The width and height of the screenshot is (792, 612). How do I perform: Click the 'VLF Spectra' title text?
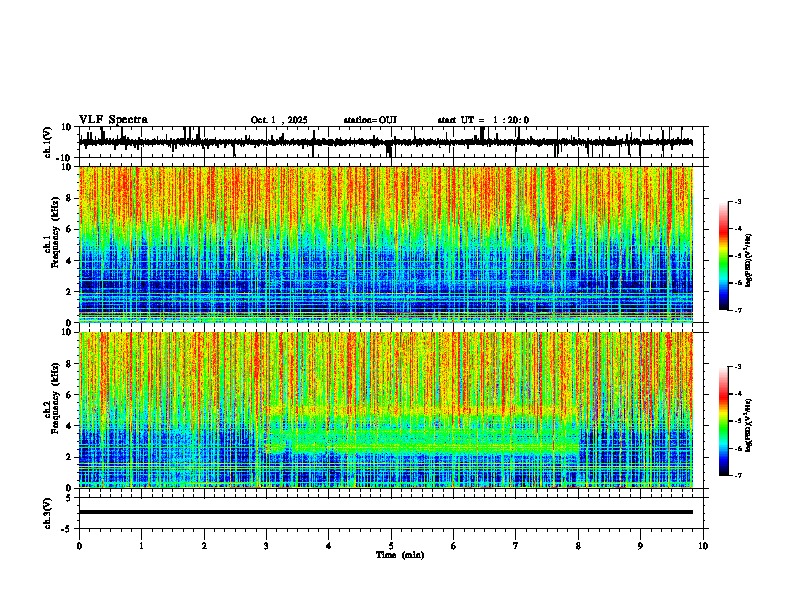tap(113, 120)
